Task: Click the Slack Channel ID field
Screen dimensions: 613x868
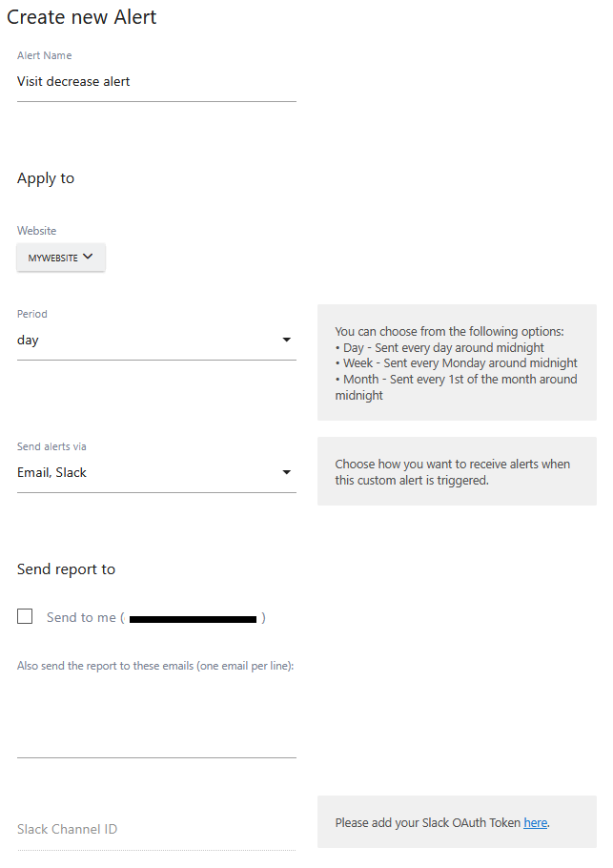Action: pyautogui.click(x=156, y=830)
